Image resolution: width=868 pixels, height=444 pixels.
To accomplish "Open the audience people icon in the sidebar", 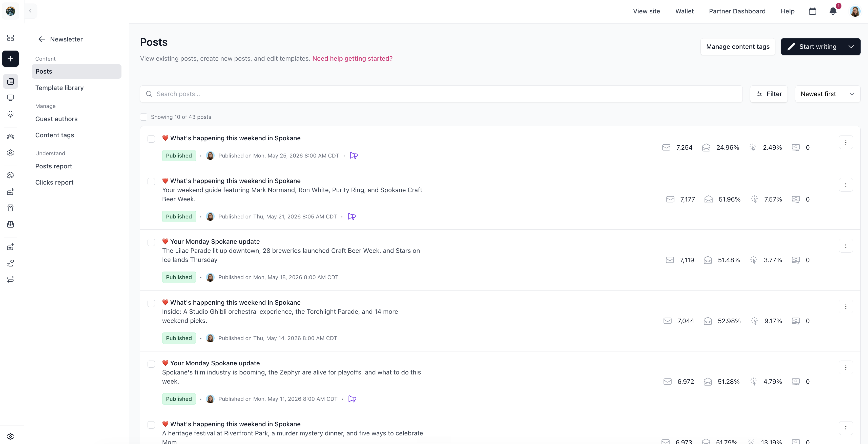I will click(10, 136).
